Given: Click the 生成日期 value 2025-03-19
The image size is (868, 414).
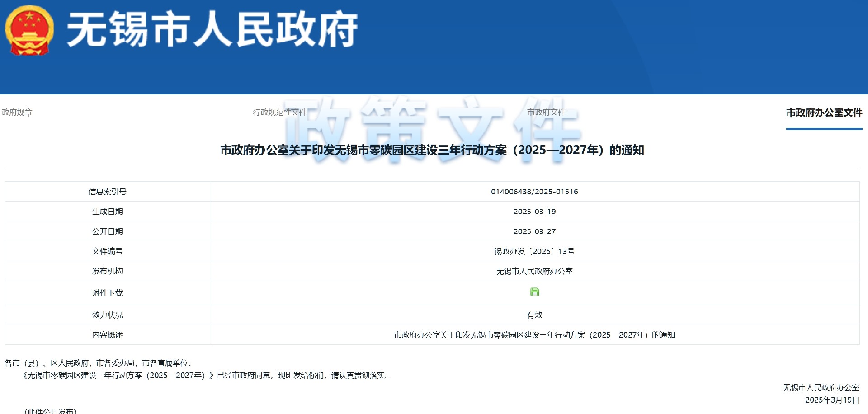Looking at the screenshot, I should [x=534, y=212].
